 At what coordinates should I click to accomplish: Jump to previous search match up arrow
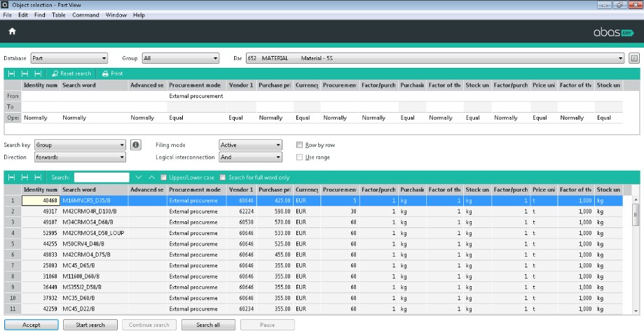point(151,178)
